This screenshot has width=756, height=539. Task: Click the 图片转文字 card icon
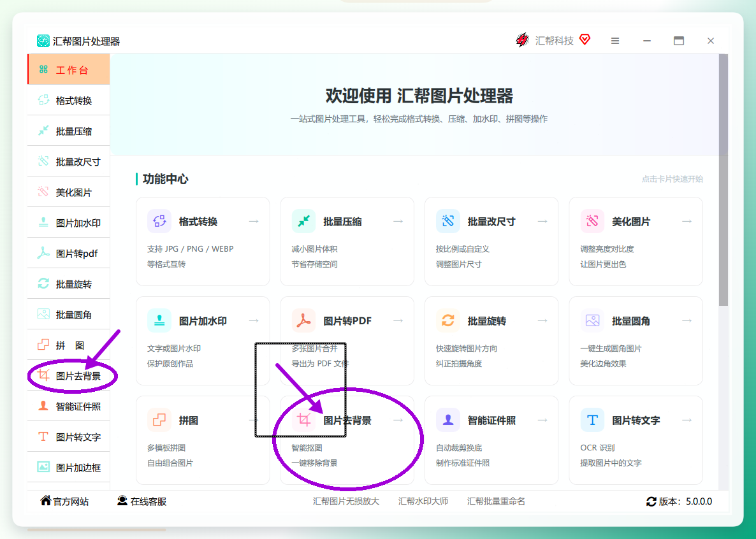[593, 420]
